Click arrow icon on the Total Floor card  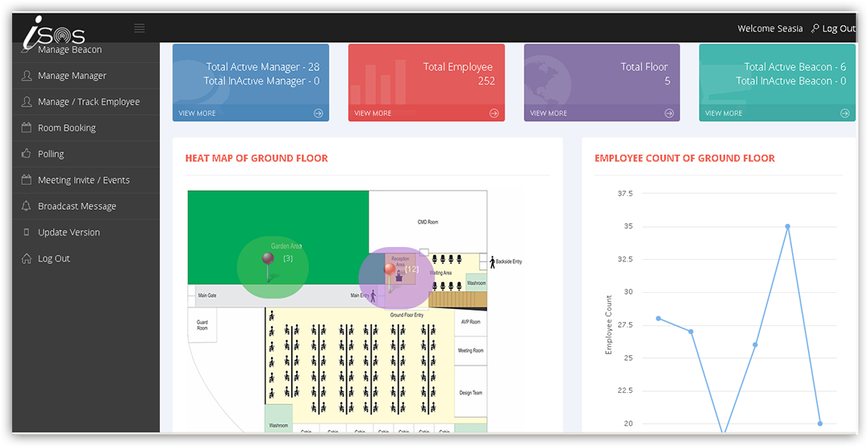pyautogui.click(x=670, y=113)
